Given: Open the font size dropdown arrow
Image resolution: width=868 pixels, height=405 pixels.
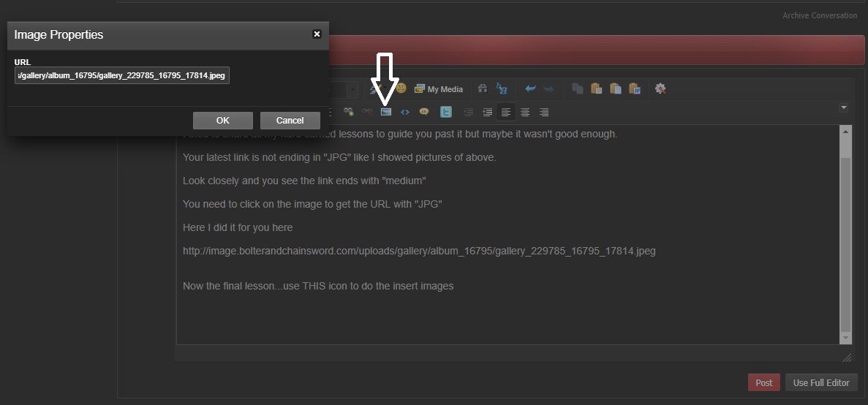Looking at the screenshot, I should (352, 88).
